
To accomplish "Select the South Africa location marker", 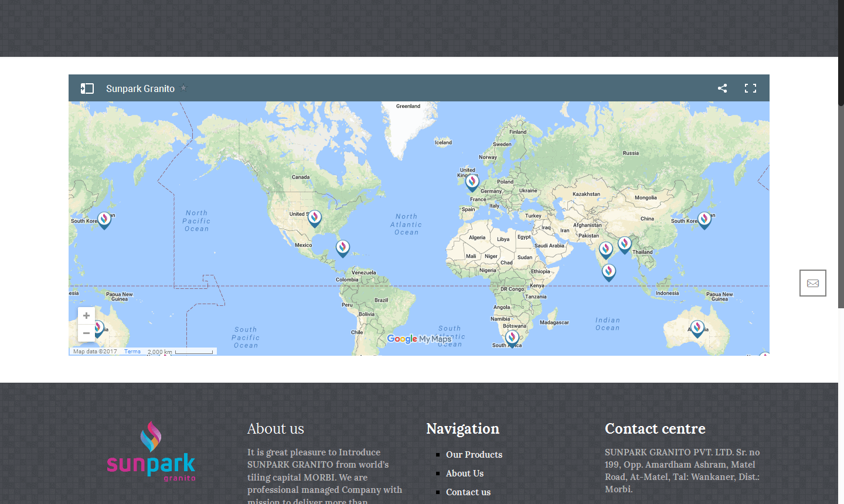I will [x=512, y=339].
